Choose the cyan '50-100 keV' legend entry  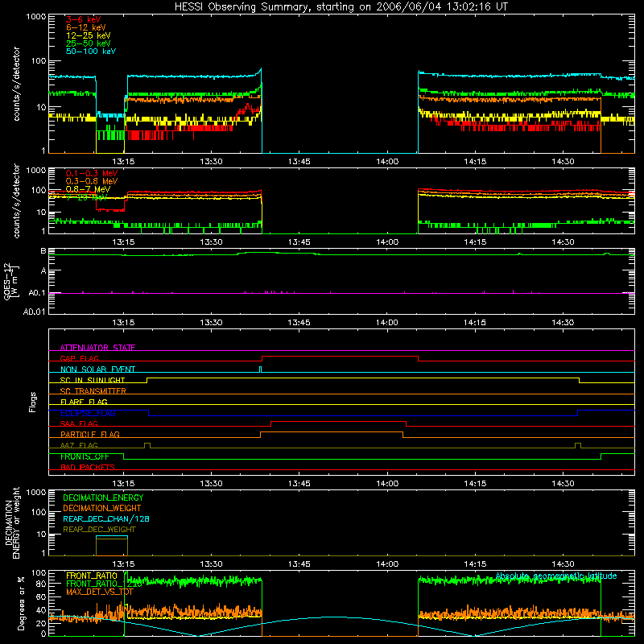91,52
